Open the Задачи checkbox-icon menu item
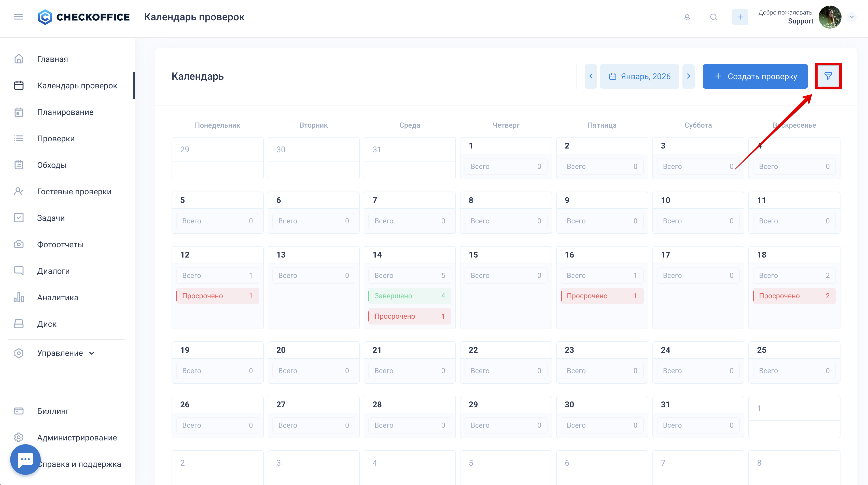 click(x=51, y=218)
